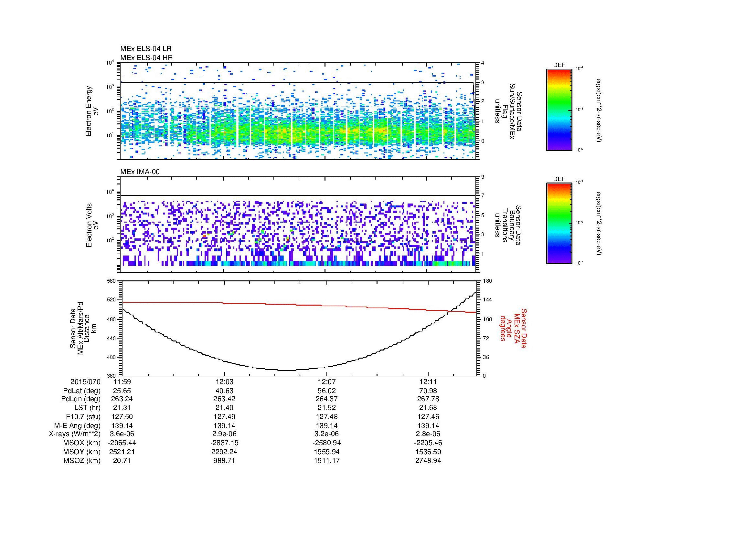Click X-rays value 2.9e-06

(224, 434)
